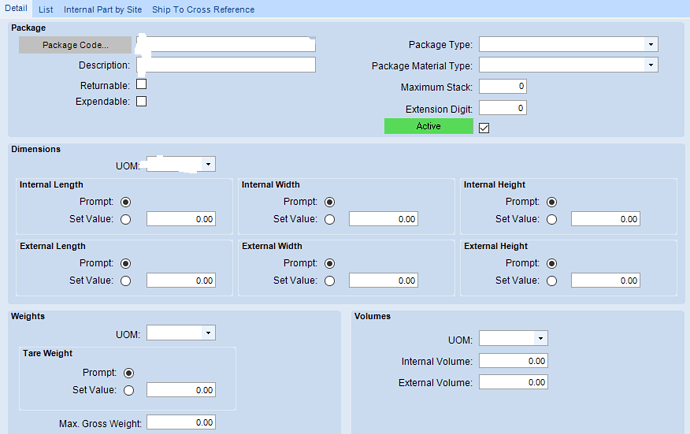Go to Ship To Cross Reference tab
Screen dimensions: 690x434
coord(203,9)
